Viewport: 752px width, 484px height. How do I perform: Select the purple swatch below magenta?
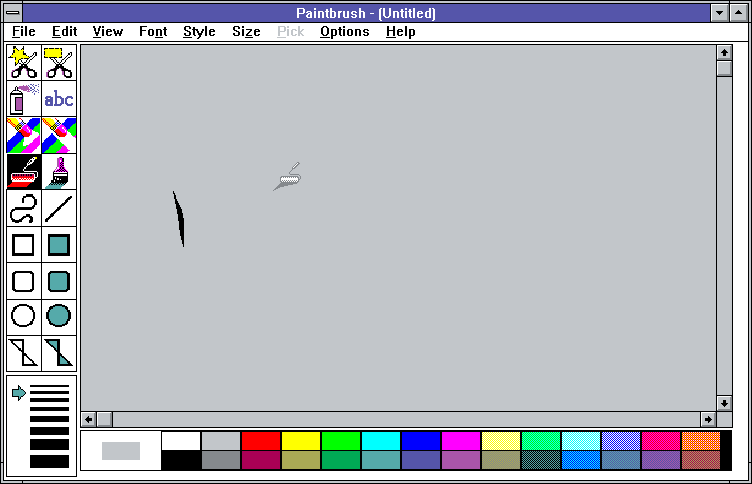click(461, 460)
